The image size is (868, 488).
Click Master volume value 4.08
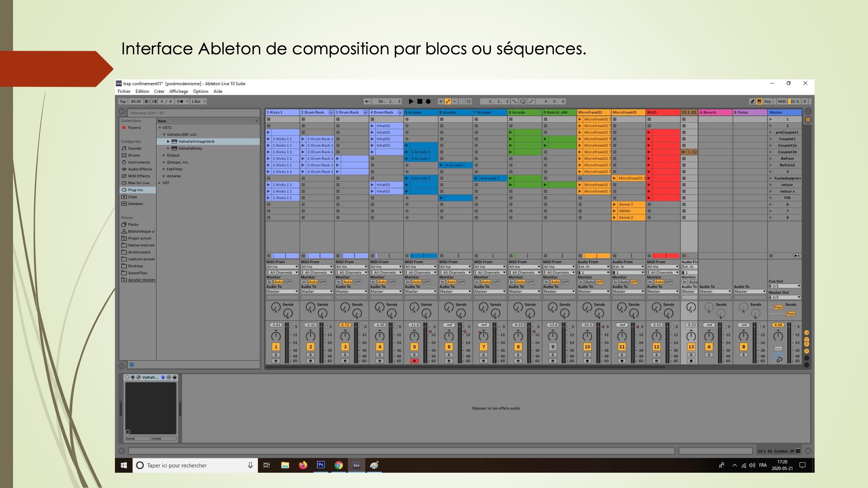coord(778,325)
